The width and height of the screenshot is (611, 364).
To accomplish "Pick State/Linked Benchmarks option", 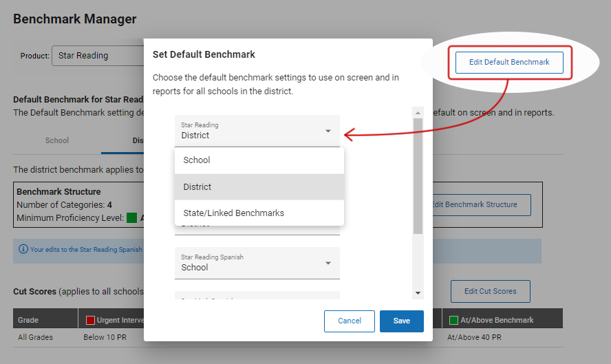I will (259, 213).
